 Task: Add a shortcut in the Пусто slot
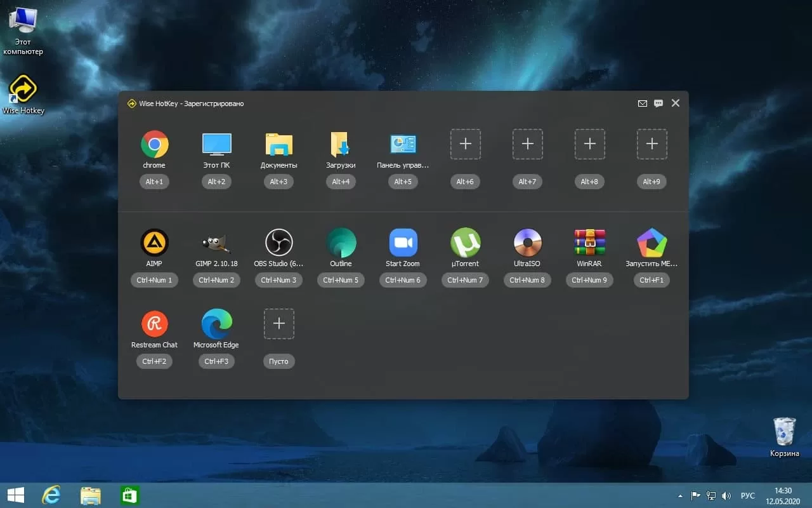pos(278,324)
